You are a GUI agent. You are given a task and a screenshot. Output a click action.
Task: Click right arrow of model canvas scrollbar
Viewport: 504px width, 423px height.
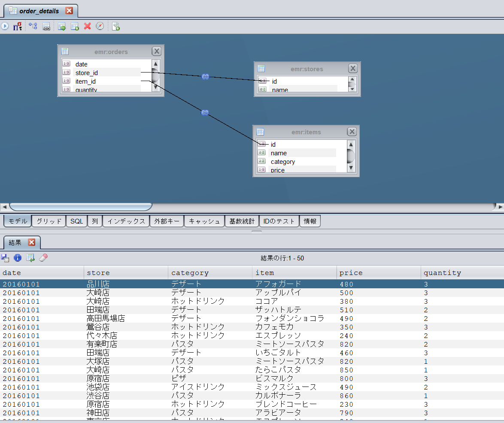tap(500, 207)
